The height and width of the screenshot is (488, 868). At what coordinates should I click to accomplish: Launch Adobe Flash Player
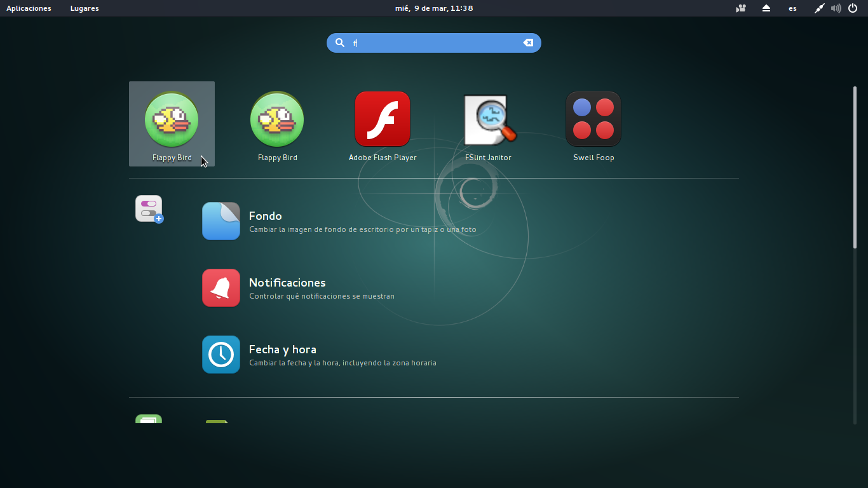[x=383, y=121]
